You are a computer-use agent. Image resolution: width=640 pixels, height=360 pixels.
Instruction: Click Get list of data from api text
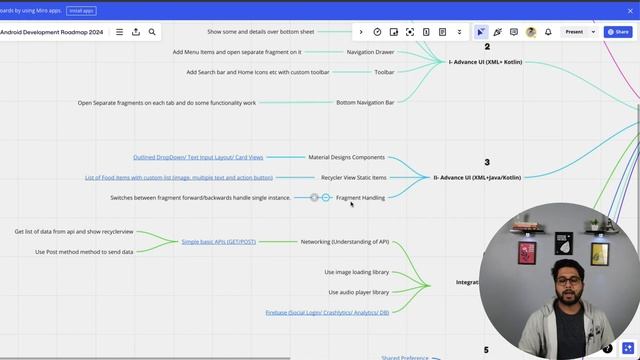74,231
